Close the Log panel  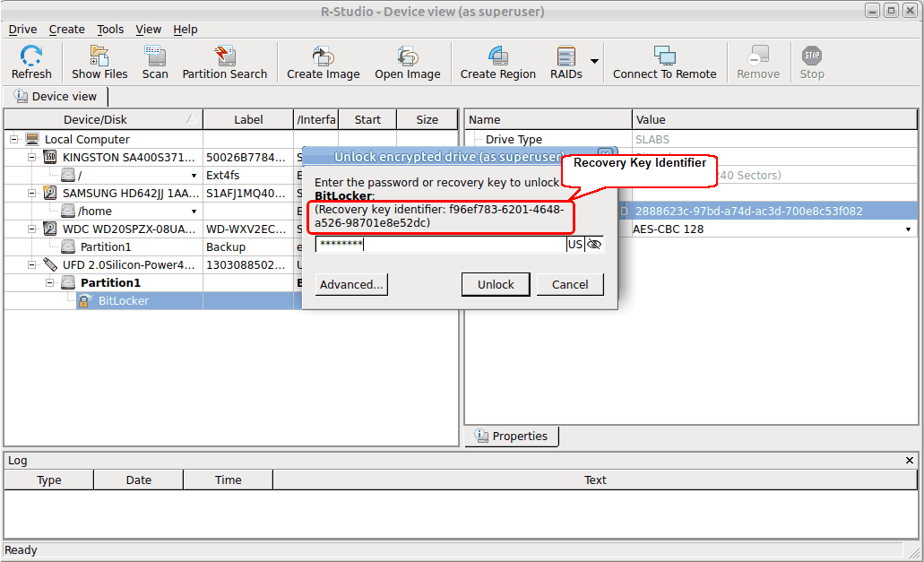[910, 460]
